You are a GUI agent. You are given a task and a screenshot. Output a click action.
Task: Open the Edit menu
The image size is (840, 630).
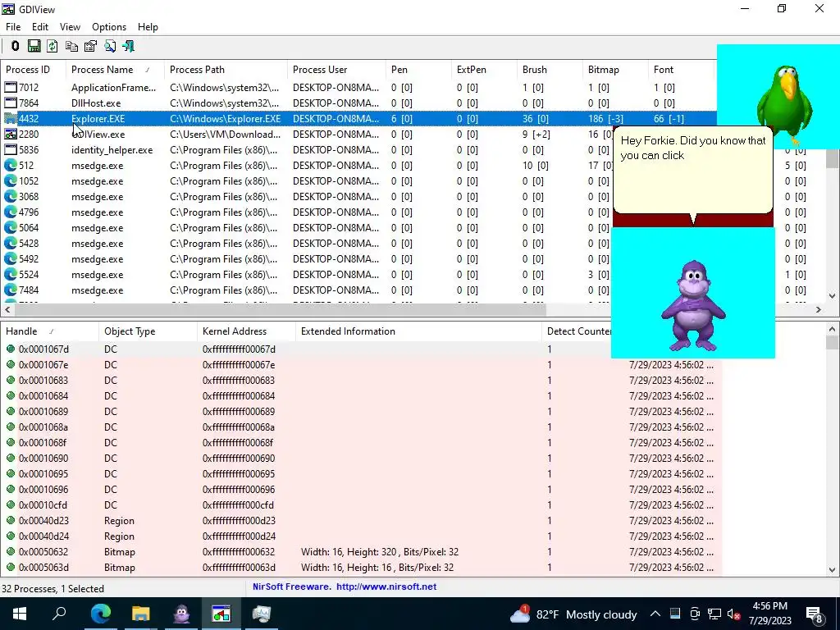point(40,27)
